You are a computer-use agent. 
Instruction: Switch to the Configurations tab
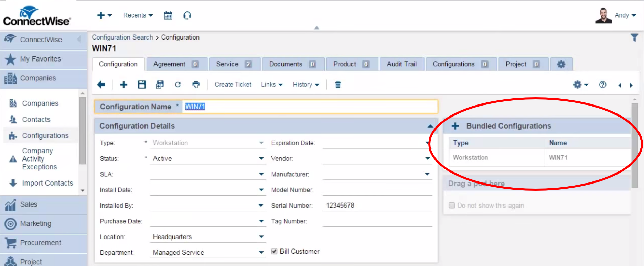(x=461, y=64)
